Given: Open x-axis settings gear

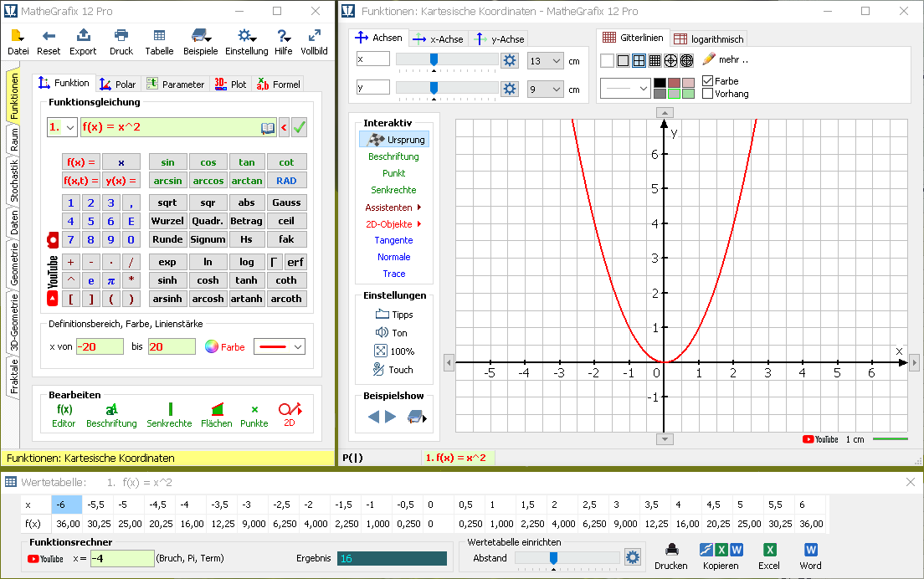Looking at the screenshot, I should pyautogui.click(x=509, y=60).
